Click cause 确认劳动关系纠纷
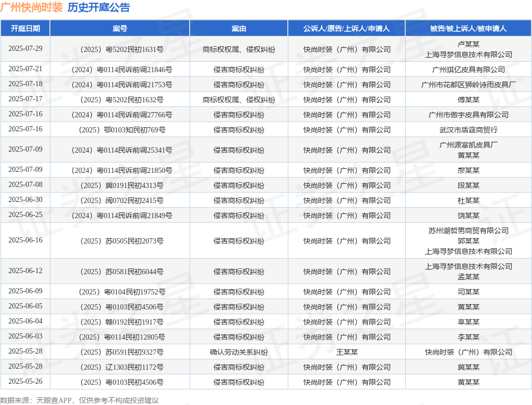532x405 pixels. (x=239, y=353)
